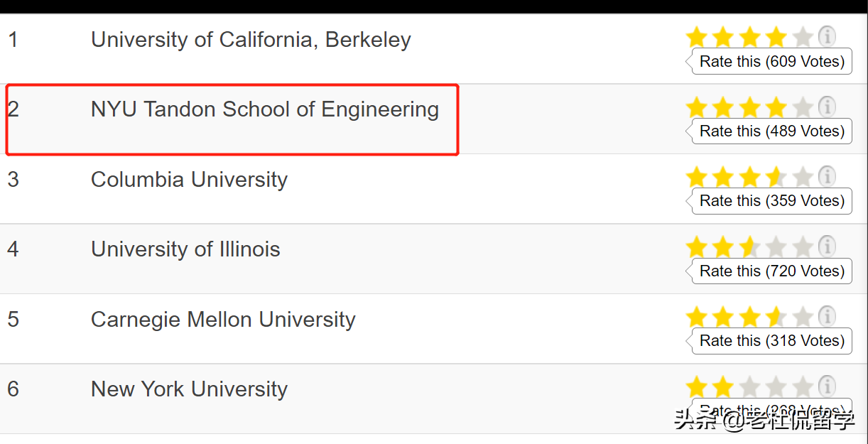
Task: Click 'Rate this (609 Votes)' for Berkeley
Action: pyautogui.click(x=771, y=62)
